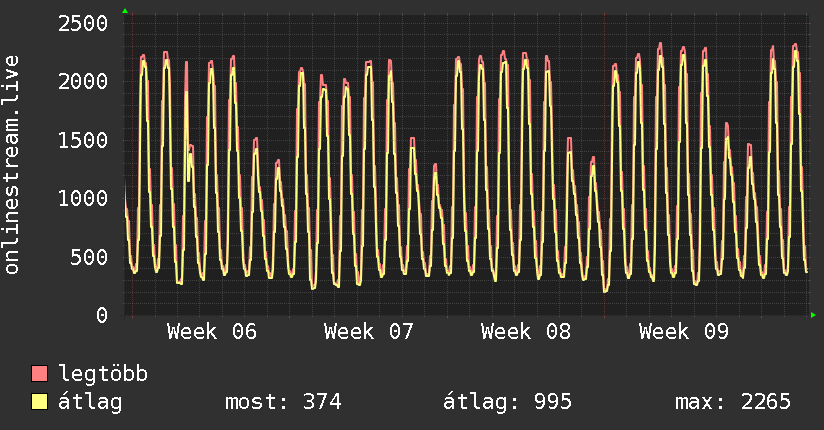
Task: Click the 0 origin y-axis value
Action: 101,315
